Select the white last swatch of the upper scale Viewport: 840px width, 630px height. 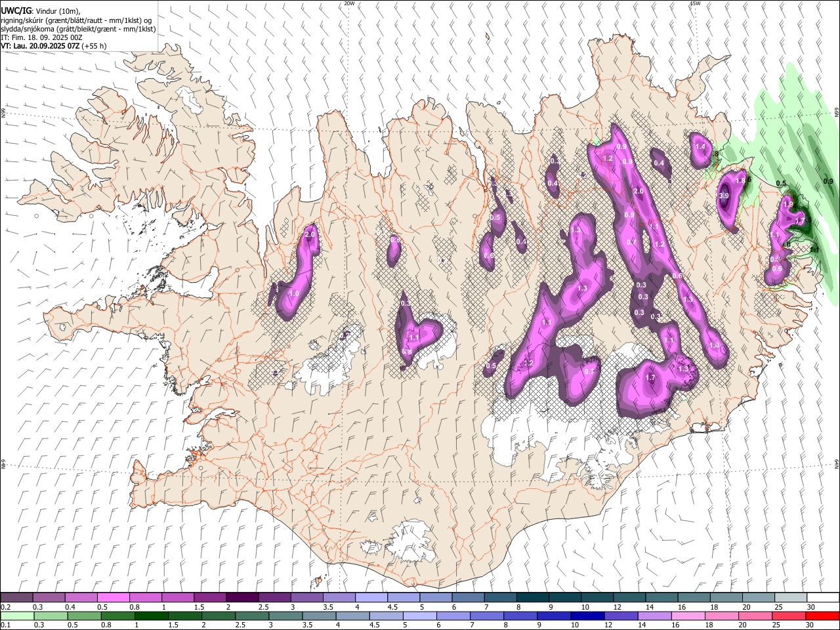pyautogui.click(x=822, y=597)
